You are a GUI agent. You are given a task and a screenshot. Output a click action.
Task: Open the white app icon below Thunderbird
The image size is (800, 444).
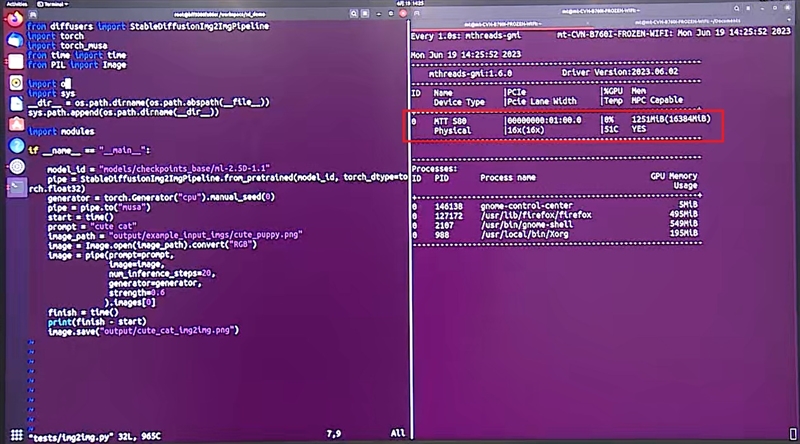[x=16, y=61]
